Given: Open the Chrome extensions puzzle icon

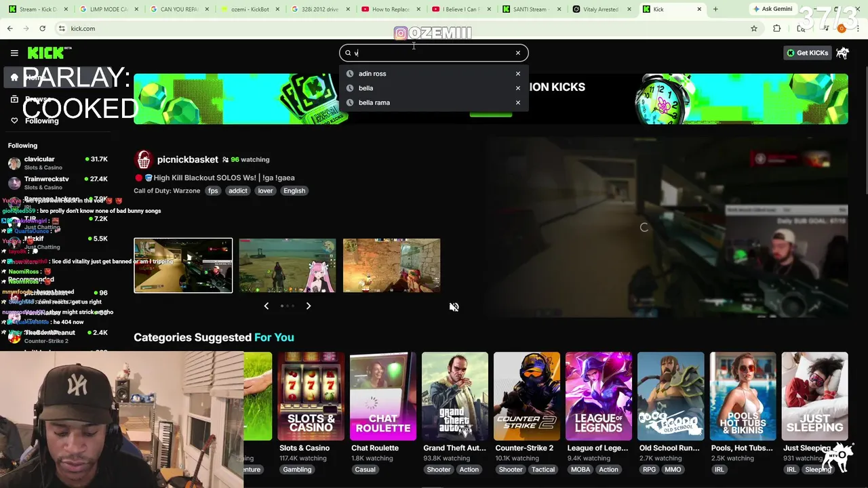Looking at the screenshot, I should click(x=777, y=28).
